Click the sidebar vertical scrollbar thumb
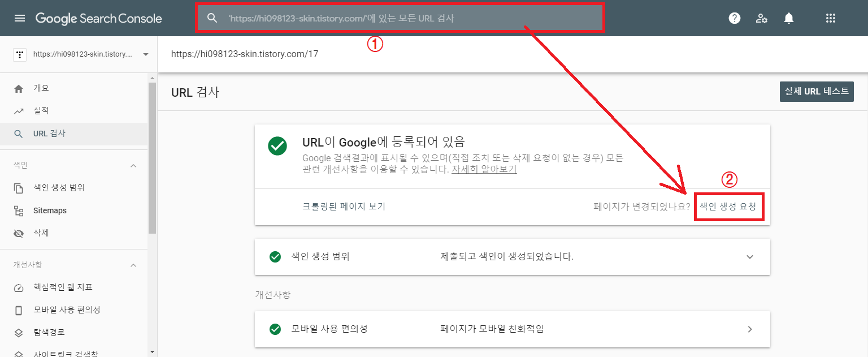Image resolution: width=868 pixels, height=357 pixels. [152, 158]
